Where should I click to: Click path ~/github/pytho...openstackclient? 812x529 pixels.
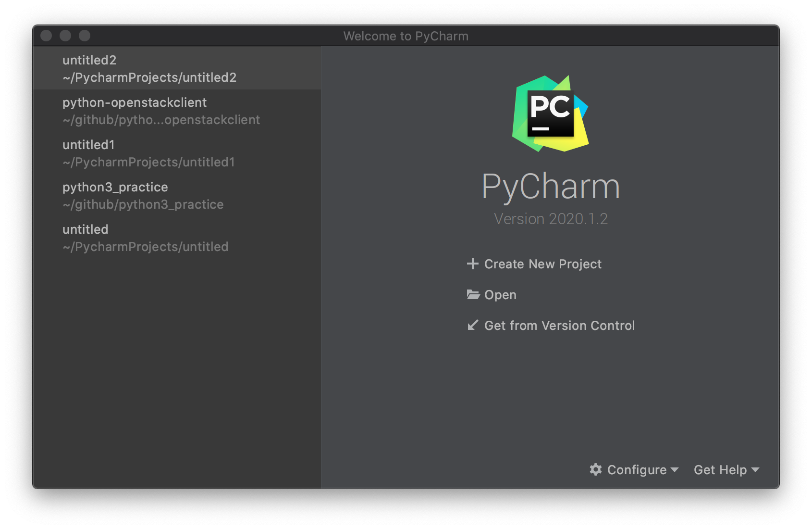161,120
